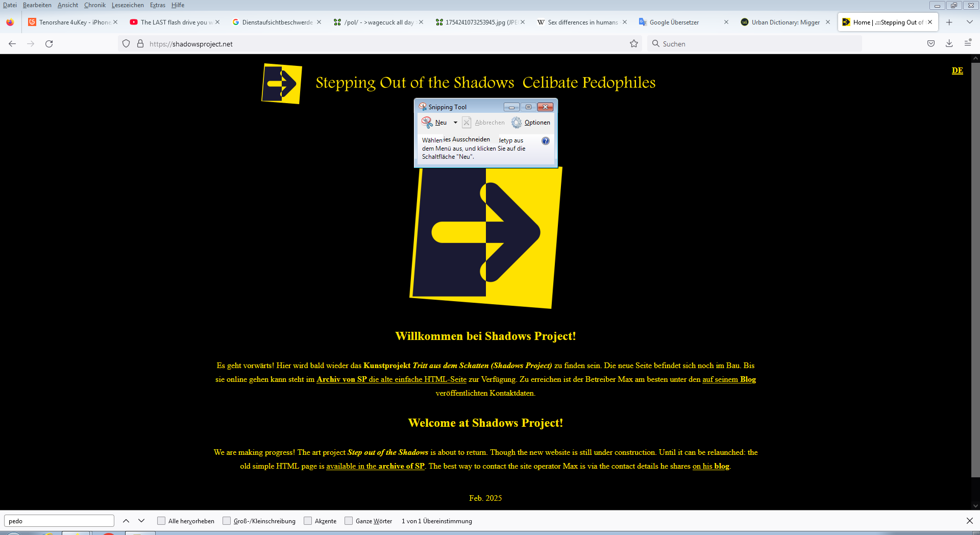Screen dimensions: 980x535
Task: Enable Akzente checkbox
Action: coord(308,521)
